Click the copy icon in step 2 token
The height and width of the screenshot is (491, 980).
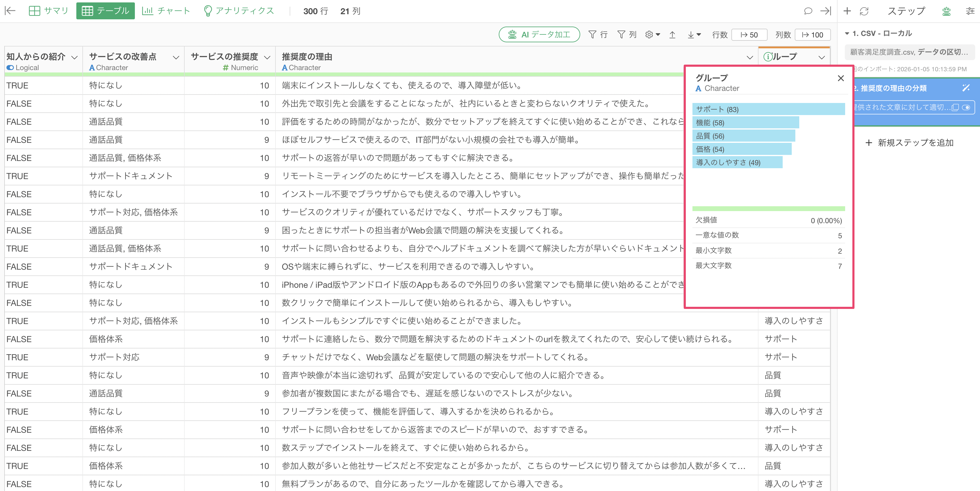click(x=955, y=108)
